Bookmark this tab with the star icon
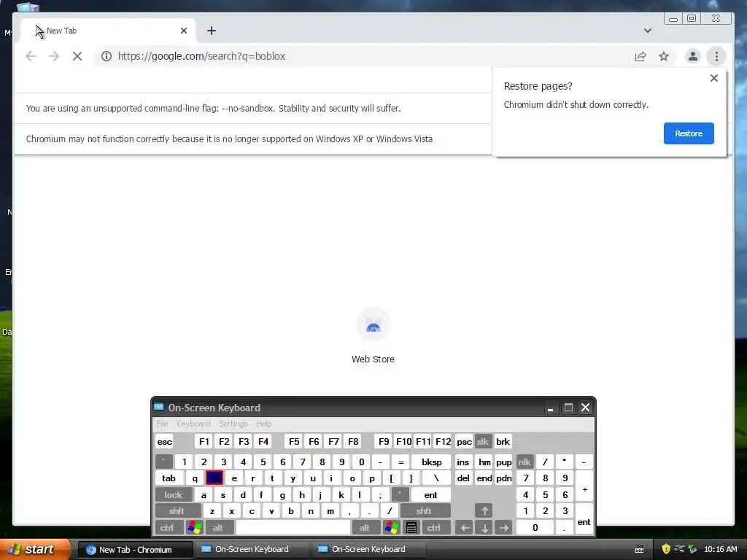747x560 pixels. [x=664, y=56]
